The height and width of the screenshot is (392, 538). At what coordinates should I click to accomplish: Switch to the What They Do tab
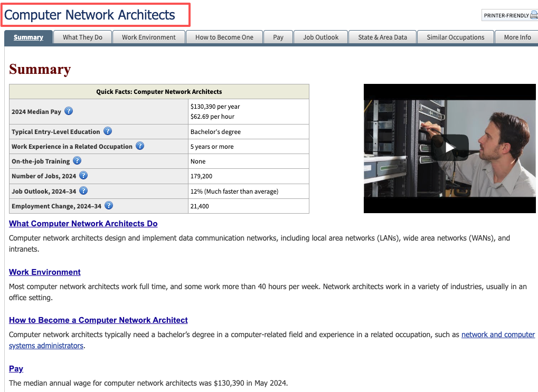pos(82,37)
